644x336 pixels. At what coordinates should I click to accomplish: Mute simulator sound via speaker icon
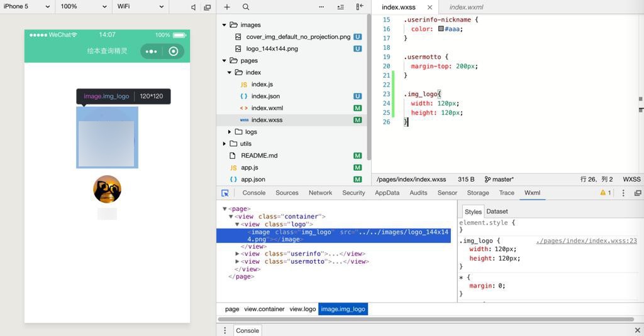coord(193,7)
